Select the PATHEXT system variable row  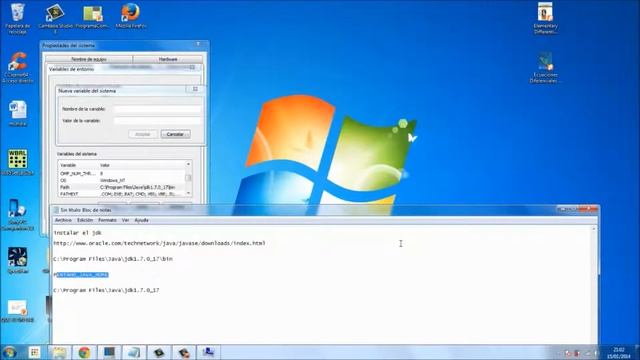[121, 194]
